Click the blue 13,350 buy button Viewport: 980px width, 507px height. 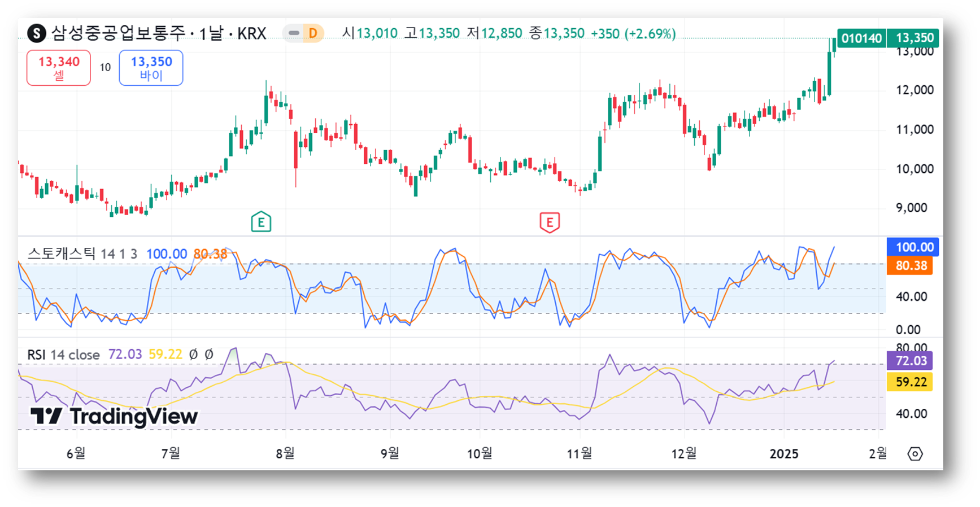151,68
